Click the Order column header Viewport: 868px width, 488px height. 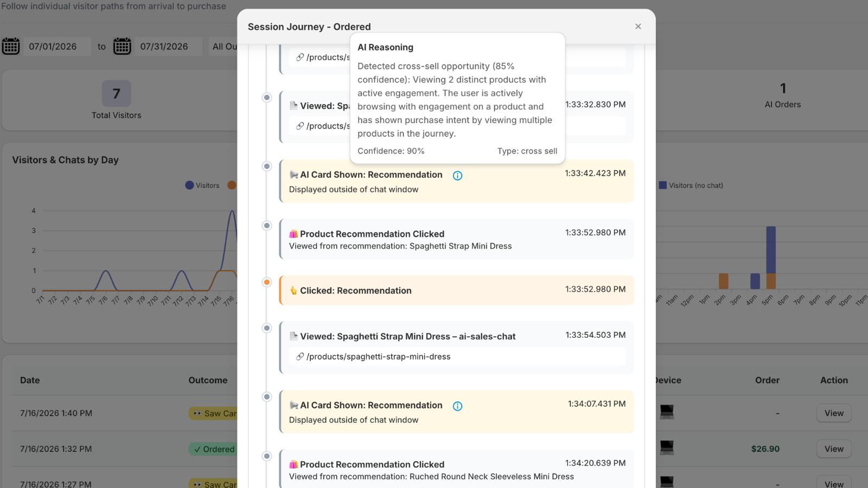pyautogui.click(x=767, y=380)
